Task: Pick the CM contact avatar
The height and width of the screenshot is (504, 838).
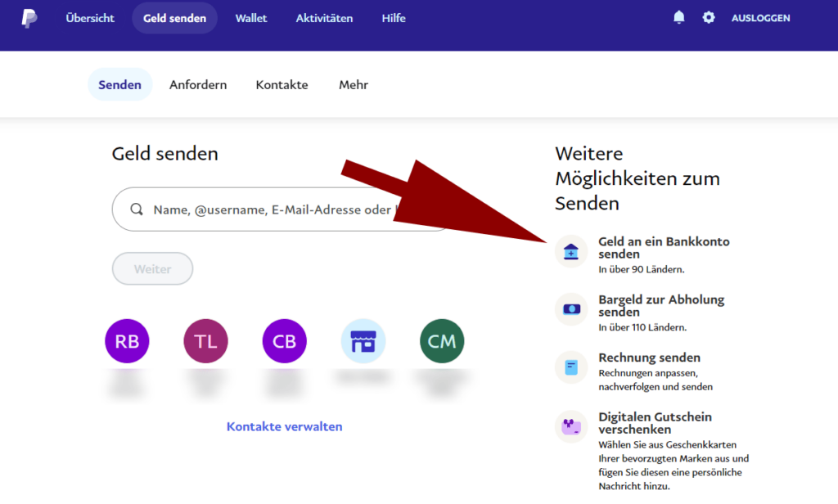Action: [442, 341]
